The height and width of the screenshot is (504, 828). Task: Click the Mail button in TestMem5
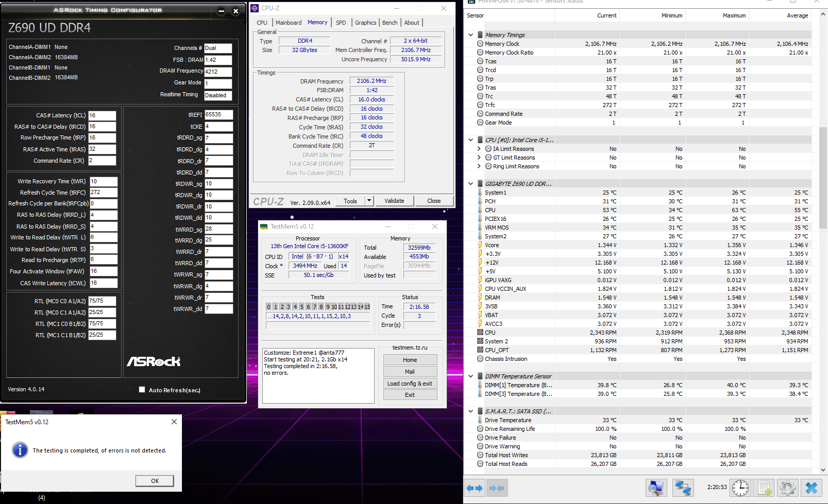(x=410, y=372)
